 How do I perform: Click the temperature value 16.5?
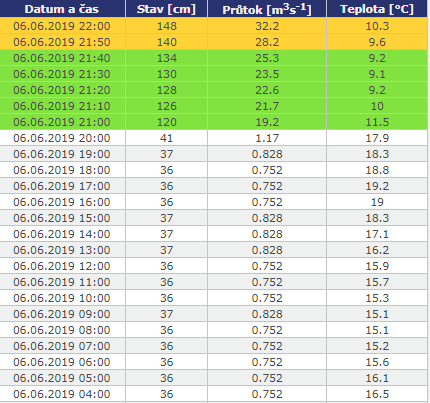[x=377, y=394]
